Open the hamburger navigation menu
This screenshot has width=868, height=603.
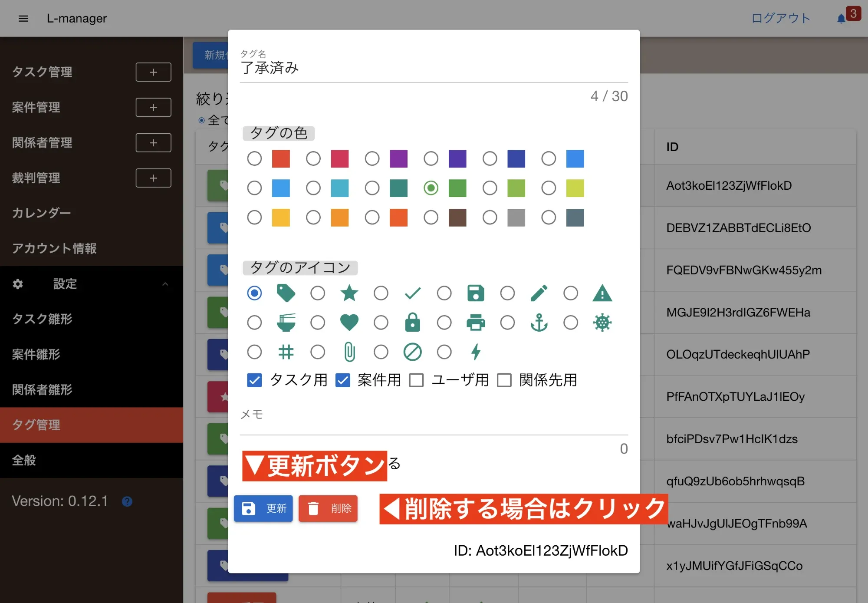click(x=23, y=18)
